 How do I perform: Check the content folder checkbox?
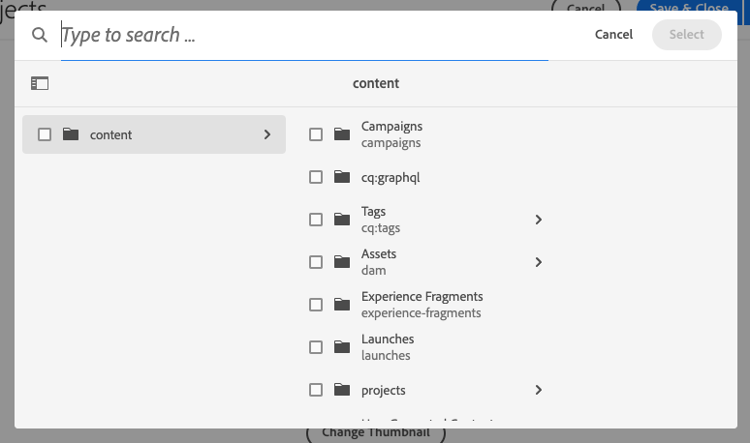(44, 134)
